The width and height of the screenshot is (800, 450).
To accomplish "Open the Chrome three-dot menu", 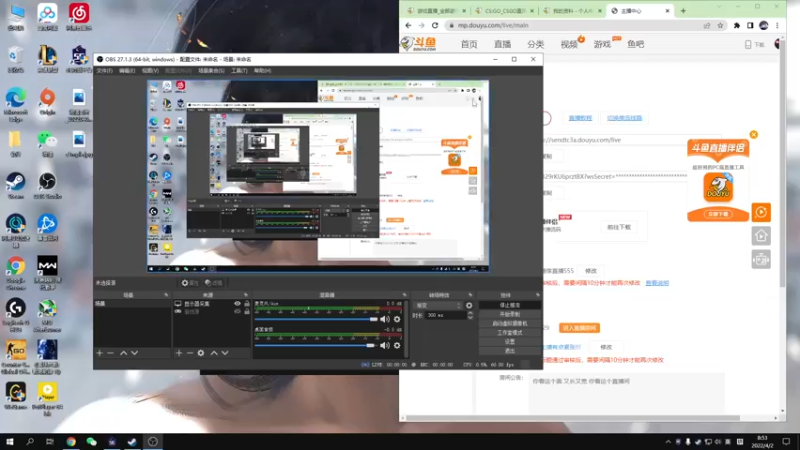I will click(777, 25).
